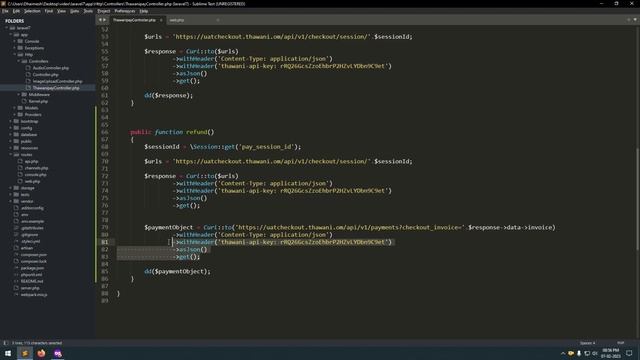This screenshot has width=640, height=360.
Task: Close the web.php tab
Action: (x=218, y=20)
